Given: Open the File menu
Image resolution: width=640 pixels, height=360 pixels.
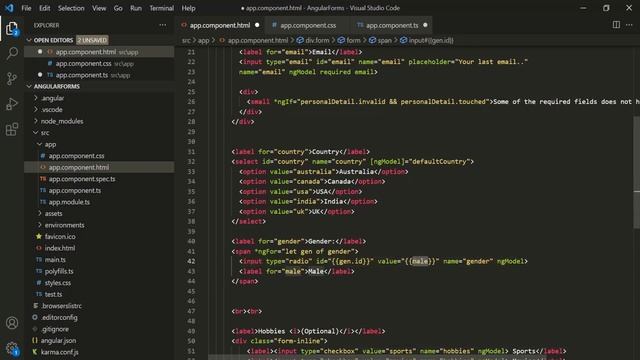Looking at the screenshot, I should tap(26, 8).
